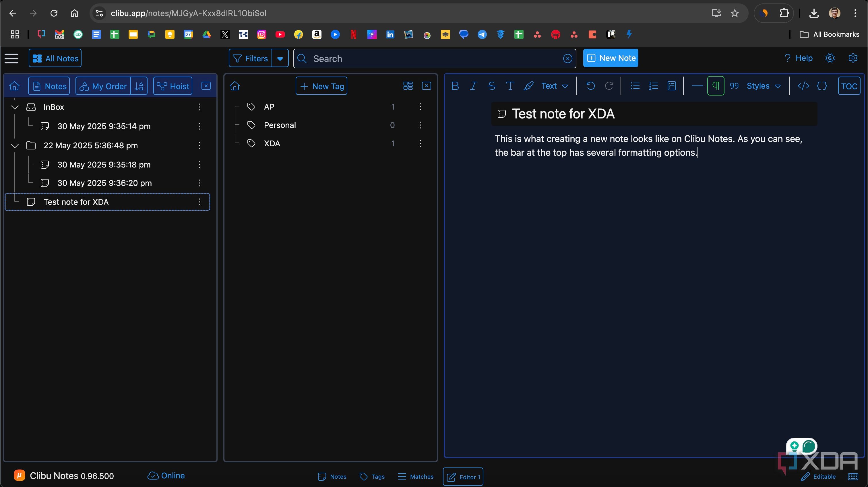Viewport: 868px width, 487px height.
Task: Click the All Notes button
Action: coord(55,59)
